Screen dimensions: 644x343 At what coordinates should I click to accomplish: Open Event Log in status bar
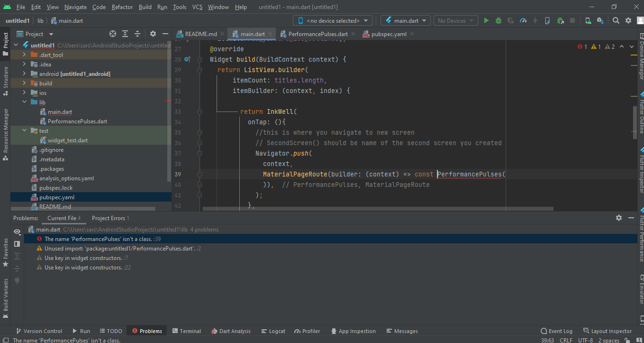[556, 331]
